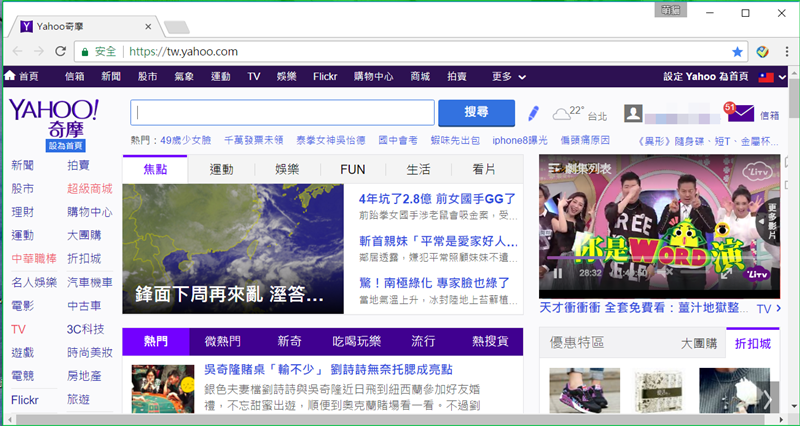Open the casino article thumbnail
This screenshot has width=800, height=426.
[163, 389]
